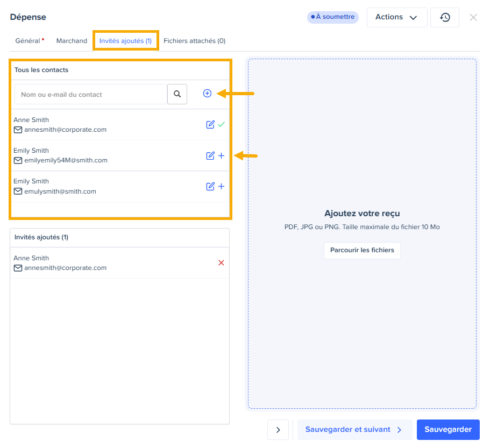Click Parcourir les fichiers button
490x448 pixels.
[x=362, y=251]
